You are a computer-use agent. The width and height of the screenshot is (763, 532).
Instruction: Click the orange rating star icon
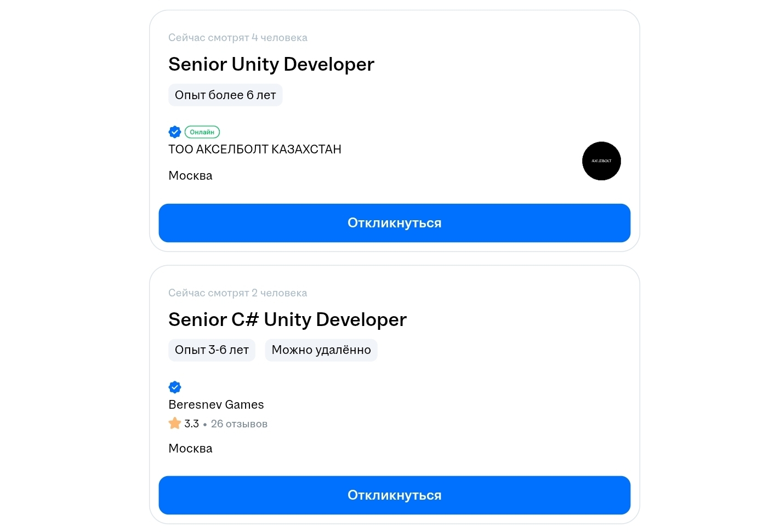click(175, 424)
